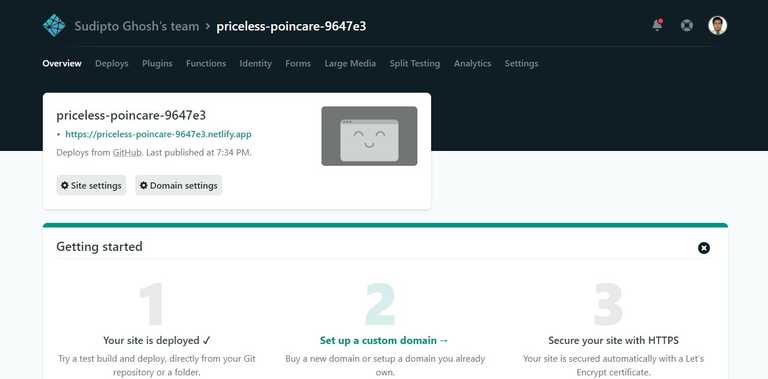Open the help lifebuoy icon
The image size is (768, 379).
[x=687, y=25]
